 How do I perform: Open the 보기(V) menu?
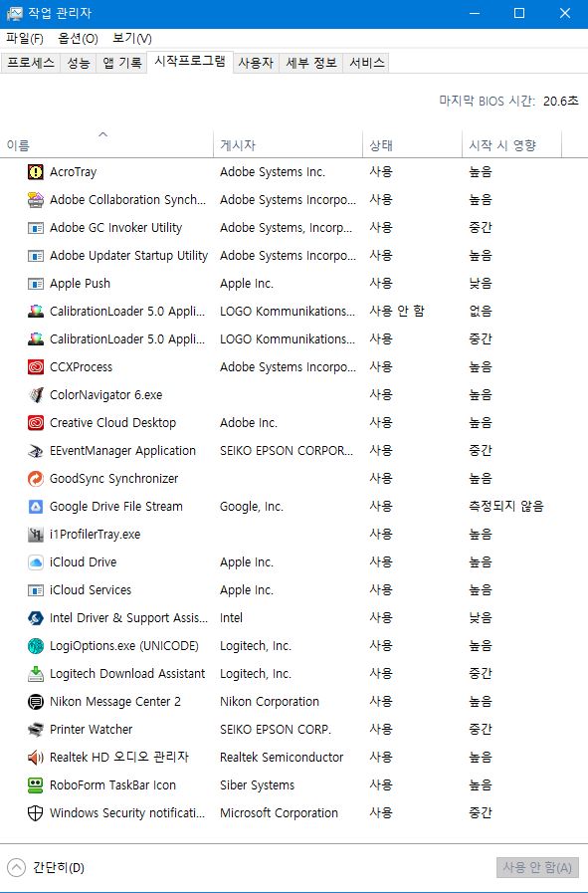coord(132,39)
